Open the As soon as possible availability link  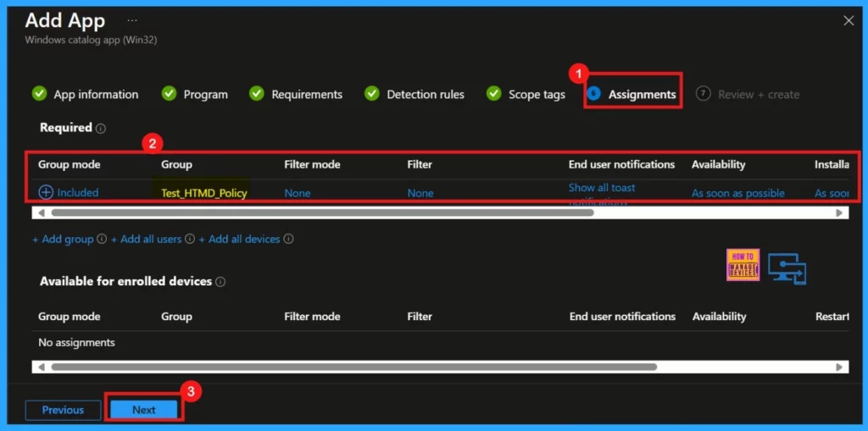[738, 193]
